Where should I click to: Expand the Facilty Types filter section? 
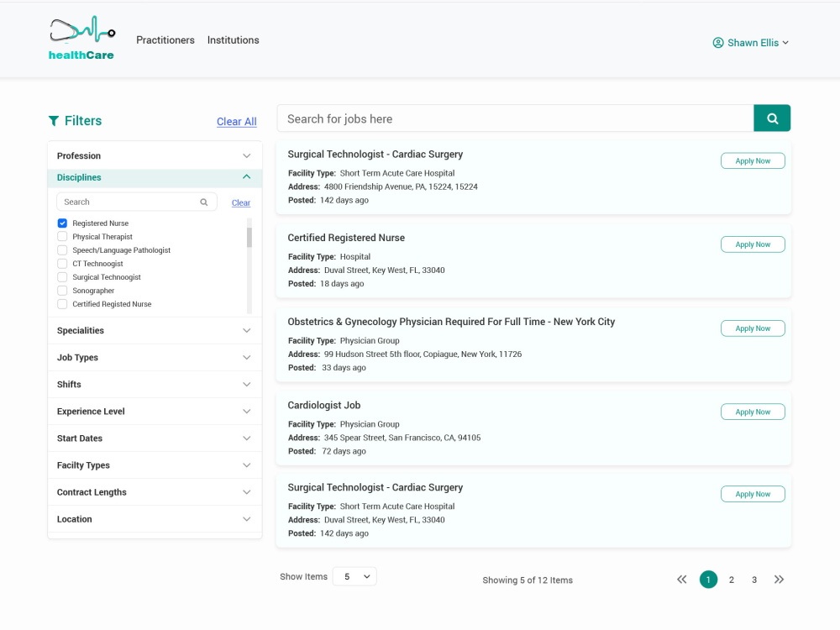click(x=155, y=465)
